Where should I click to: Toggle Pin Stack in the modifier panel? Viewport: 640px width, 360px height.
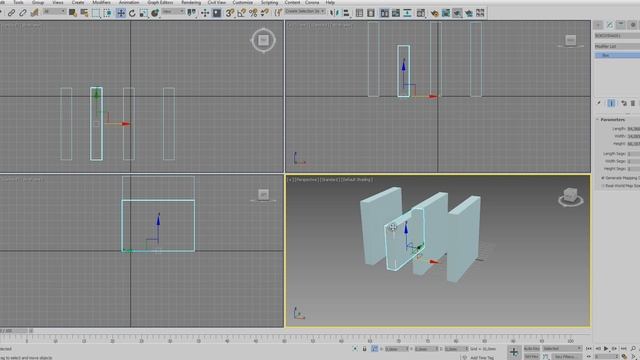599,103
